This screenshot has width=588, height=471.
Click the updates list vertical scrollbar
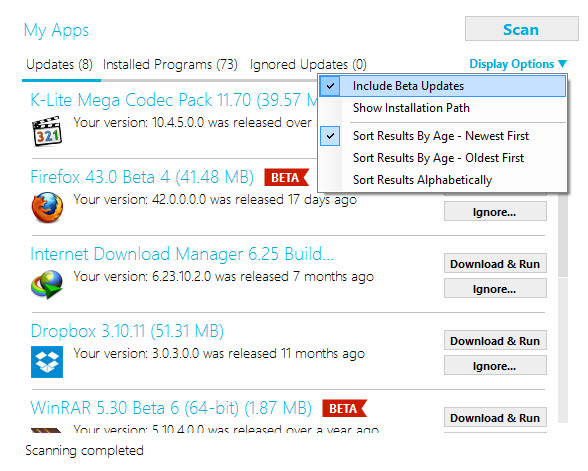click(563, 308)
